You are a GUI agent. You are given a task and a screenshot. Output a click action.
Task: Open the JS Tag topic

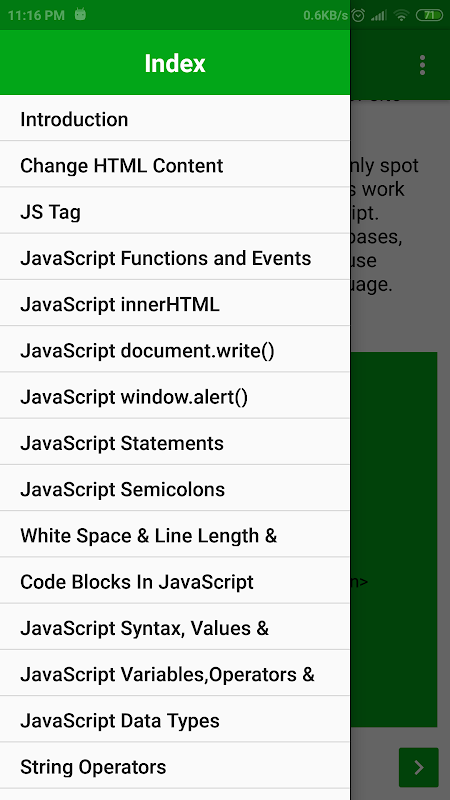175,212
